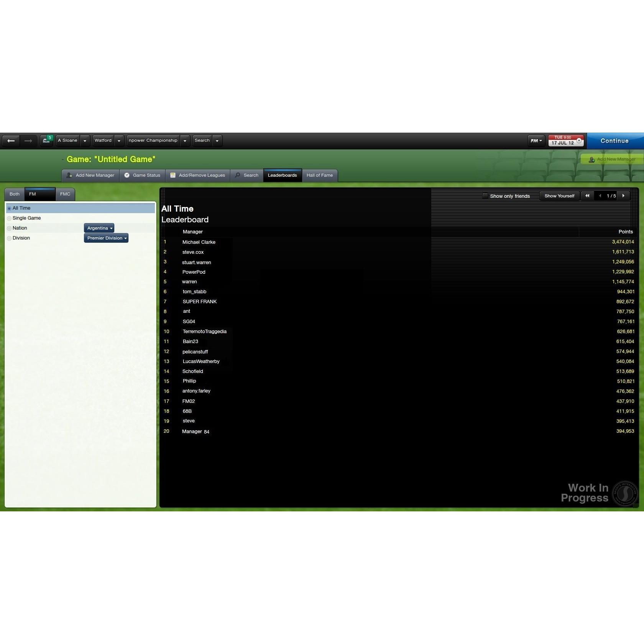Open the FM logo menu
The image size is (644, 644).
pos(536,141)
